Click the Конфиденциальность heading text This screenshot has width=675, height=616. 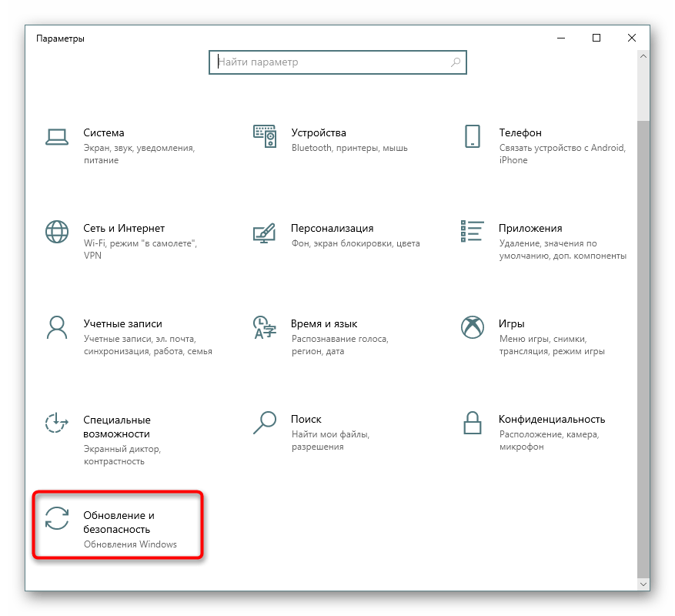click(x=551, y=420)
